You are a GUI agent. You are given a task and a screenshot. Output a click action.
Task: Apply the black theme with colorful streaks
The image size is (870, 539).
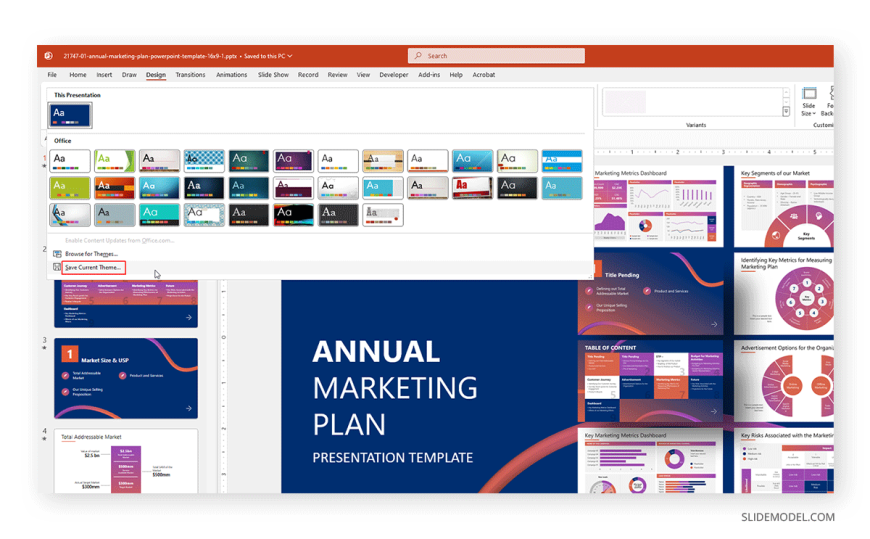(x=294, y=215)
